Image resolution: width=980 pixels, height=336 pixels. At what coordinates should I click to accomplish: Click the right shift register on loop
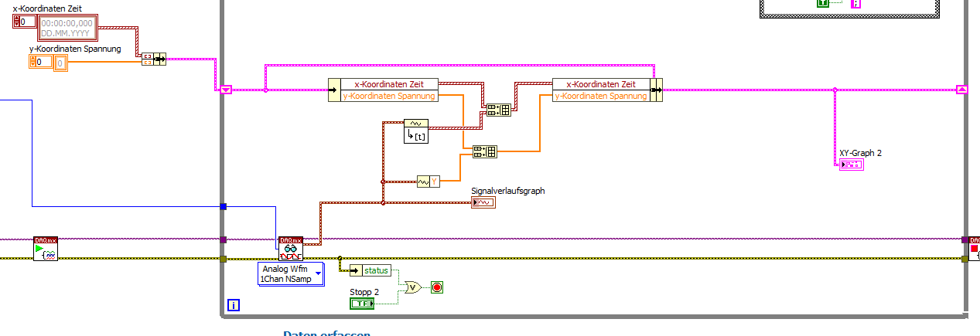coord(961,90)
